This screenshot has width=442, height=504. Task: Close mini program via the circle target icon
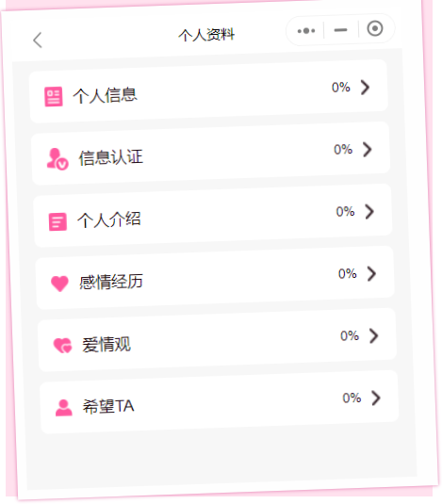coord(375,28)
